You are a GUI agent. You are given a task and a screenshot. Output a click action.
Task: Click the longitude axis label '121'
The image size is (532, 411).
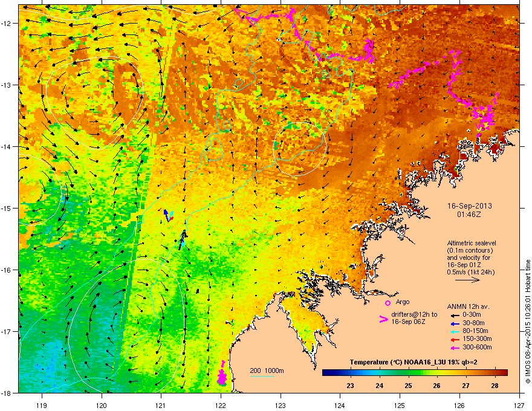point(161,405)
